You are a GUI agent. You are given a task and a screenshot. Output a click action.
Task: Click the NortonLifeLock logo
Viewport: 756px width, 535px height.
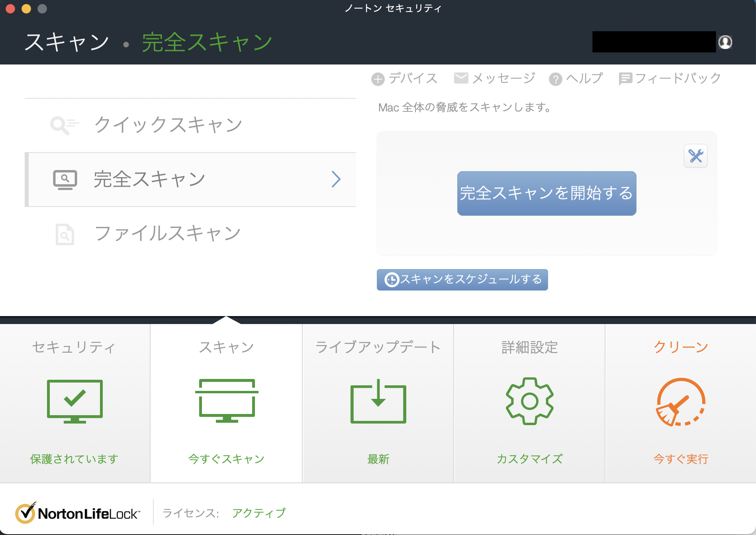(78, 513)
